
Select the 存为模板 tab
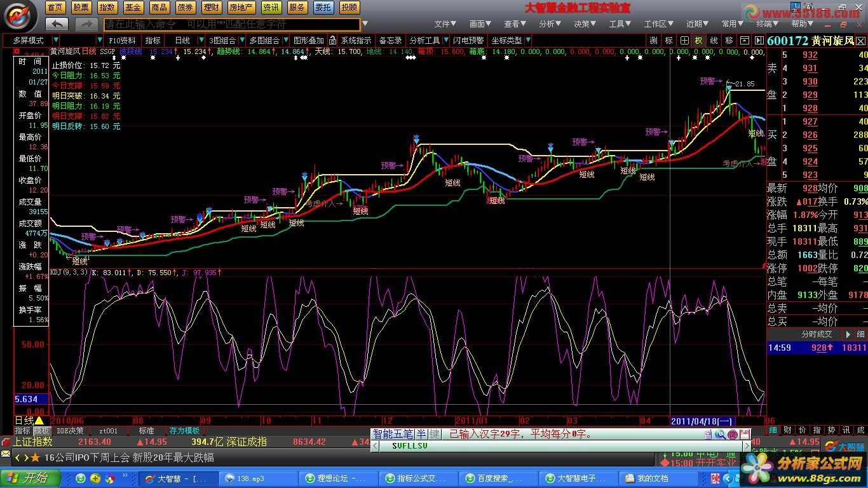(184, 431)
